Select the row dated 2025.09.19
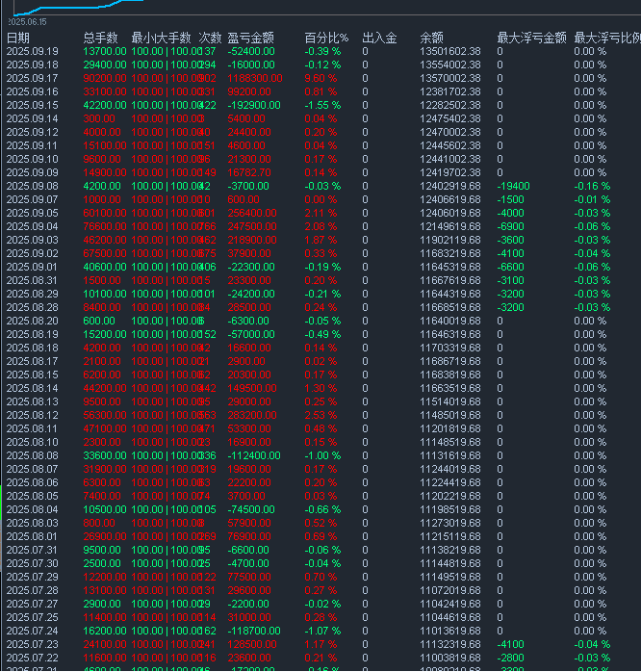 (32, 51)
